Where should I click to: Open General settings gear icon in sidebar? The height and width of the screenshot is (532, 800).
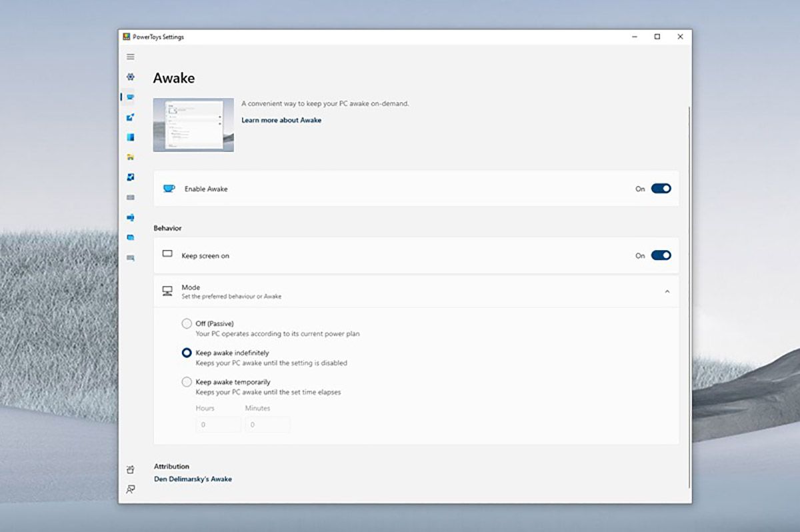tap(131, 77)
